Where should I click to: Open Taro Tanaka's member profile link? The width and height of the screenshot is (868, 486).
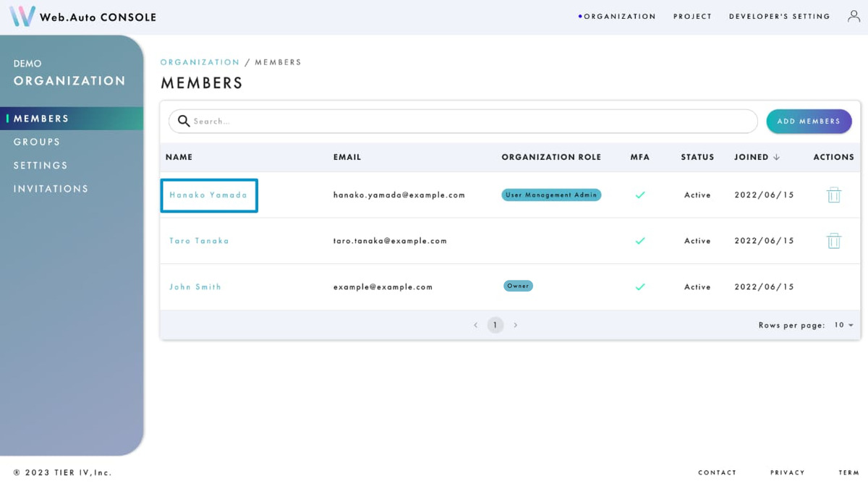pyautogui.click(x=199, y=241)
